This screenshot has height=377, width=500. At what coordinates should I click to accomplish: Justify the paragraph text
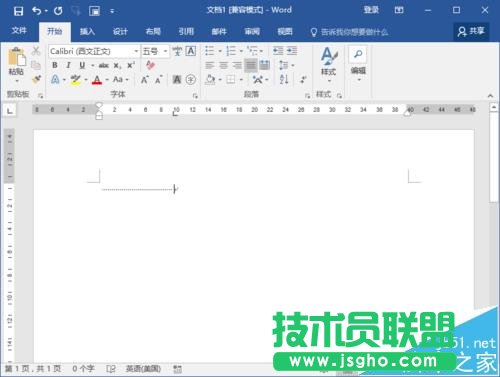(251, 65)
